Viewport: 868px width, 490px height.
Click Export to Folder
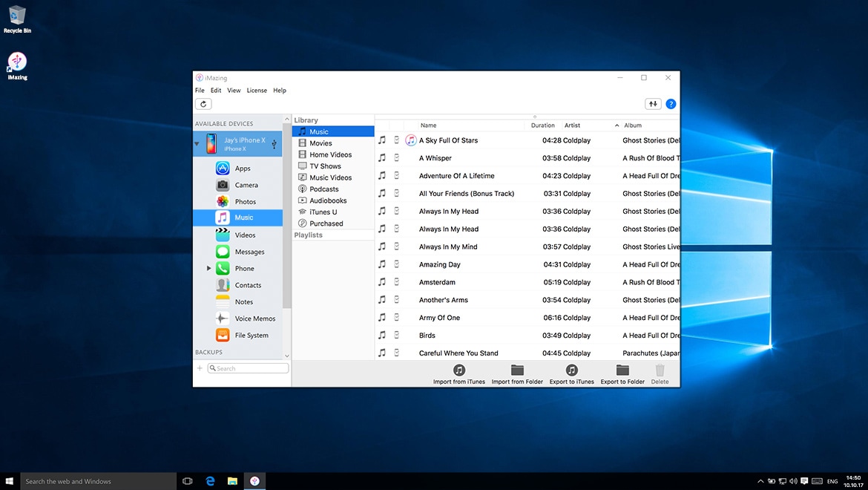point(622,373)
